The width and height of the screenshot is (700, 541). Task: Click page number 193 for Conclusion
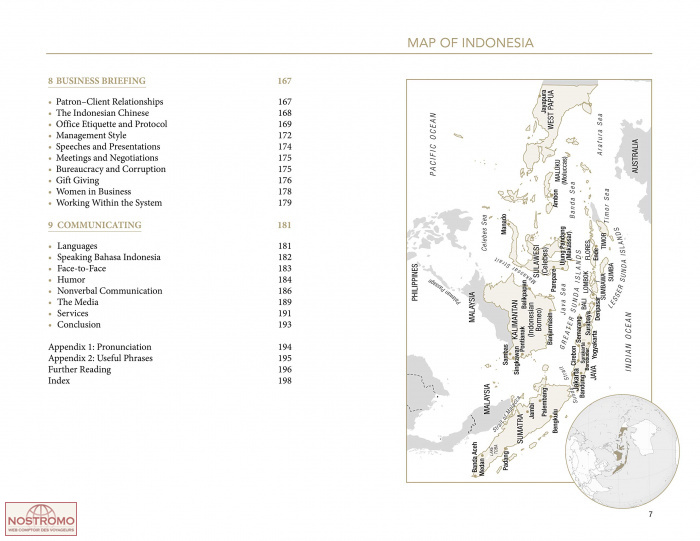pyautogui.click(x=284, y=325)
